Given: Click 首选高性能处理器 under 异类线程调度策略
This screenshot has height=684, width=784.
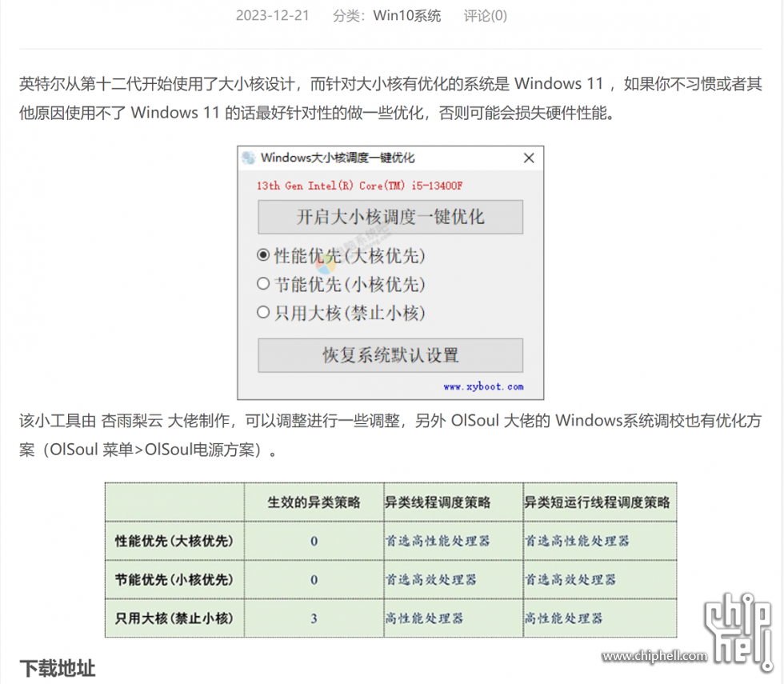Looking at the screenshot, I should 438,541.
